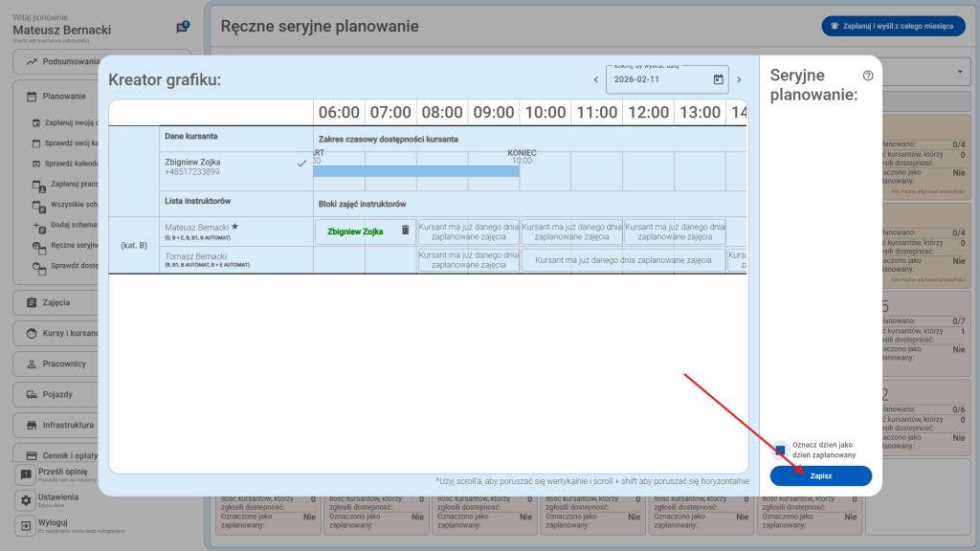The width and height of the screenshot is (980, 551).
Task: Click 'Zaplanuj i wyślij z całego miesiąca' button
Action: pyautogui.click(x=892, y=27)
